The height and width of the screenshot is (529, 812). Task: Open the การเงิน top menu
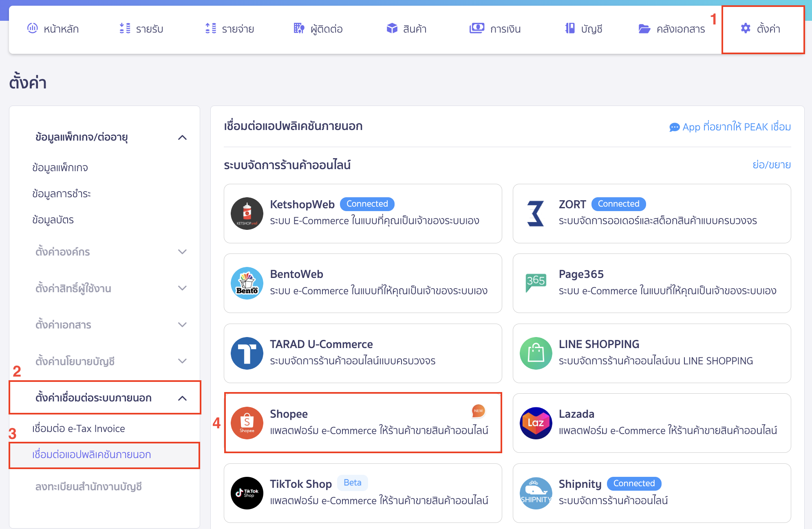tap(495, 29)
